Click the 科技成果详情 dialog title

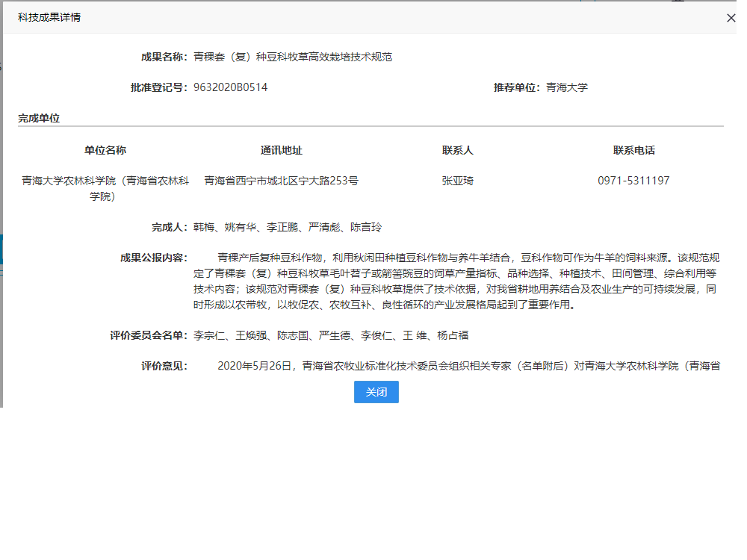tap(49, 17)
